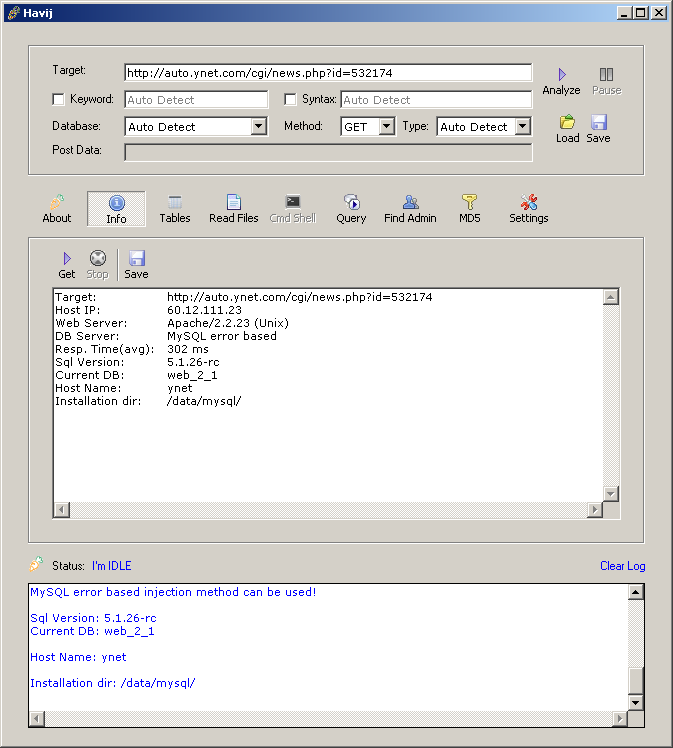Select Web Server Apache/2.2.23 (Unix) text
The height and width of the screenshot is (748, 673).
tap(228, 323)
